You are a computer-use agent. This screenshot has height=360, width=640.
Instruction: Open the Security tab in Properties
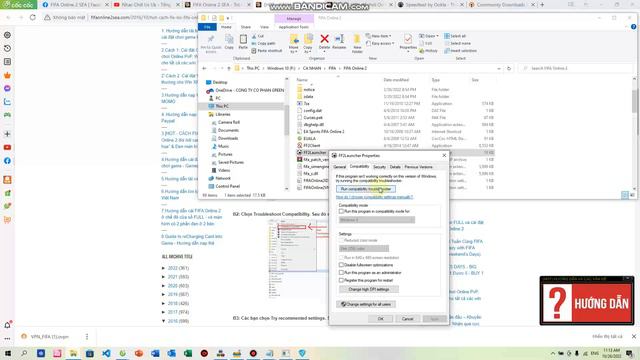click(x=379, y=167)
